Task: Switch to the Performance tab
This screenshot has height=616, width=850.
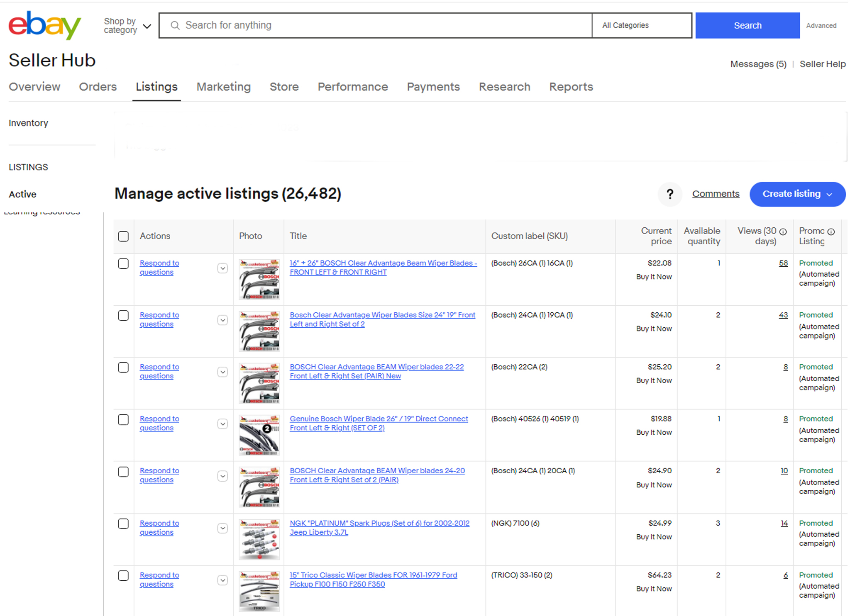Action: pos(352,87)
